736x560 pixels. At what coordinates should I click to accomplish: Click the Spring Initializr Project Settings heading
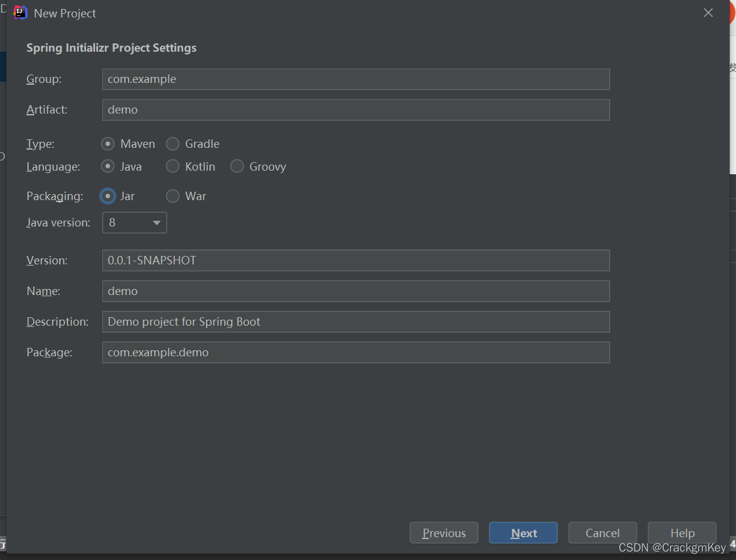pyautogui.click(x=111, y=48)
